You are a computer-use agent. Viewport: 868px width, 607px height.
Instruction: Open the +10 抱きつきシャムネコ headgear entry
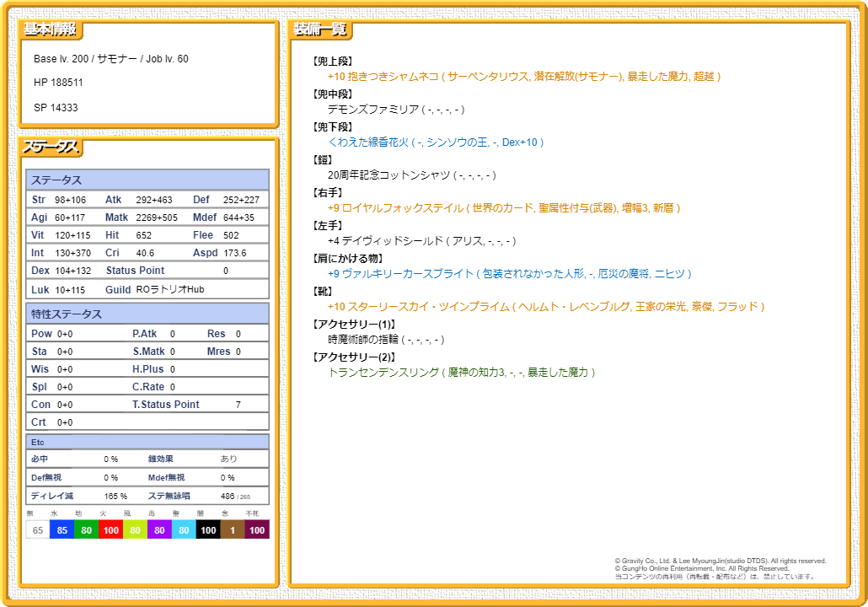pos(523,77)
